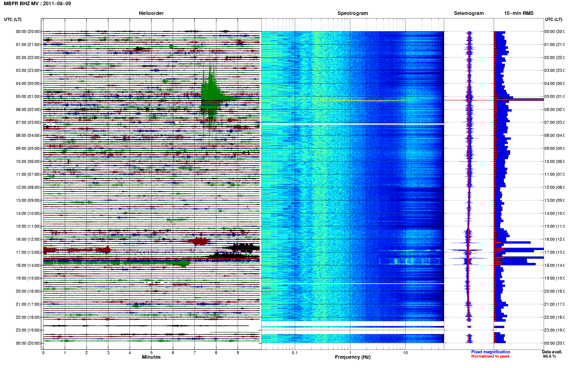Click the blue 'Fixed magnification' legend text
Screen dimensions: 588x368
point(491,352)
